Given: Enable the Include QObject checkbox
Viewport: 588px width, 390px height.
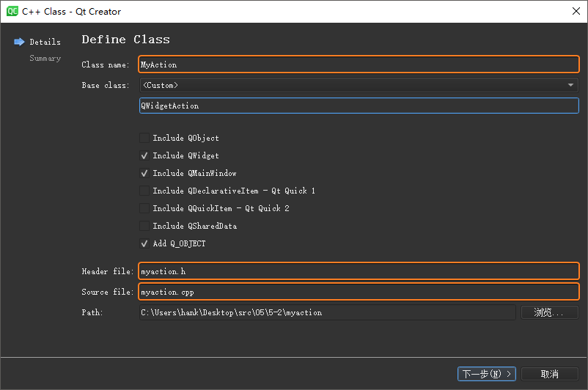Looking at the screenshot, I should coord(144,138).
